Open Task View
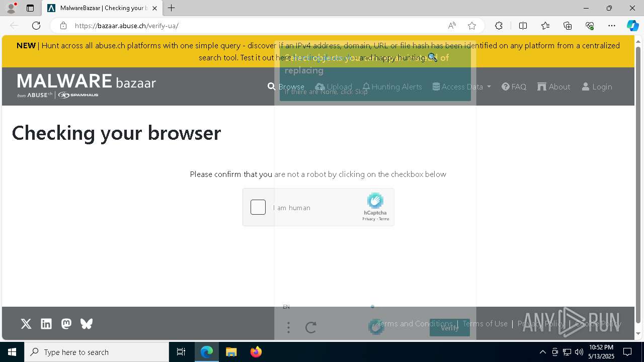This screenshot has height=362, width=644. 181,352
